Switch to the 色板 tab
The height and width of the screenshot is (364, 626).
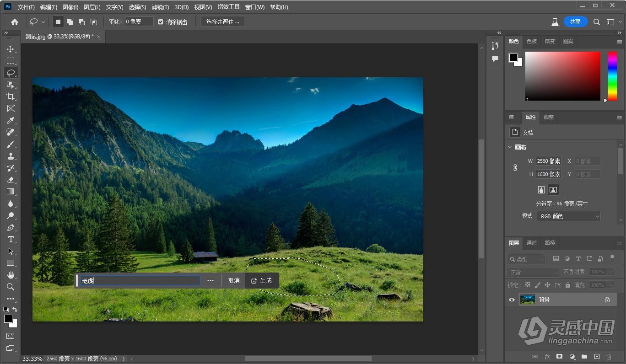(x=531, y=41)
